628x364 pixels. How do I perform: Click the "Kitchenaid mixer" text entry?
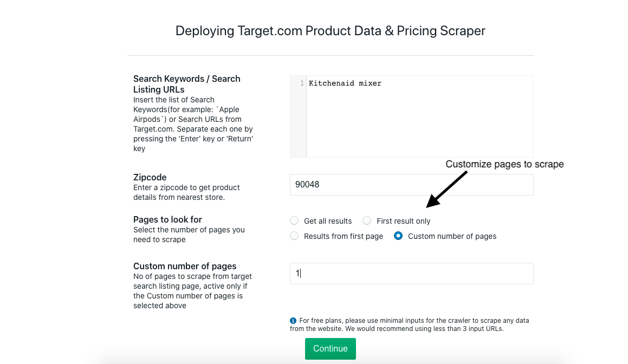pos(345,83)
